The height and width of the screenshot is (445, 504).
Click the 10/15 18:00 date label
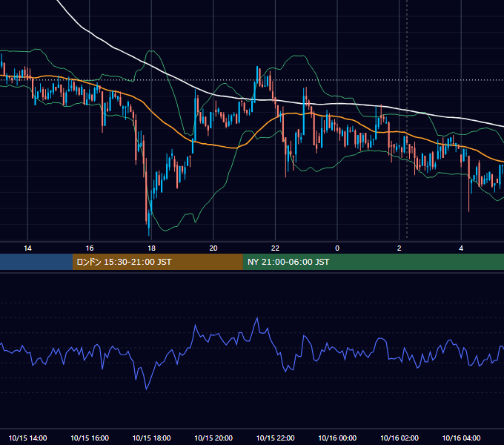point(151,438)
